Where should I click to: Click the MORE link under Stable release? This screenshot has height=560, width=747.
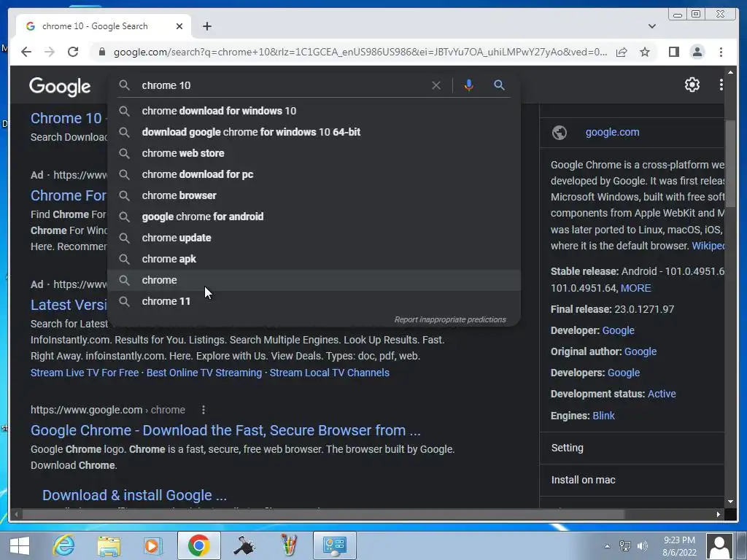click(x=635, y=288)
